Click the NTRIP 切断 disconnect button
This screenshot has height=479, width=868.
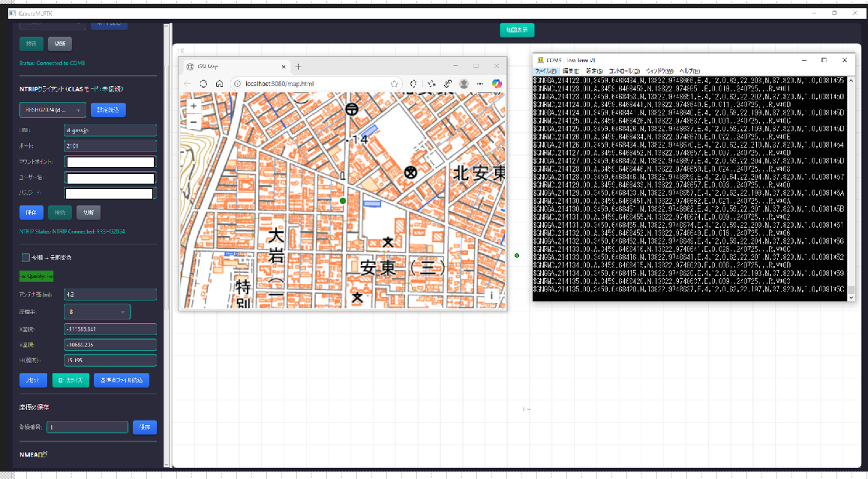point(89,212)
